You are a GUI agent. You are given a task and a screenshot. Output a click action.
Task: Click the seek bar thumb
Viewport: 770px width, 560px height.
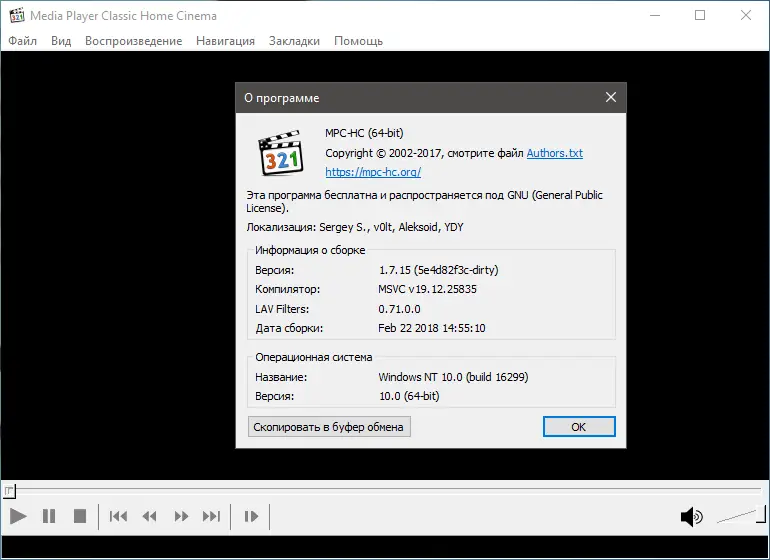(10, 490)
